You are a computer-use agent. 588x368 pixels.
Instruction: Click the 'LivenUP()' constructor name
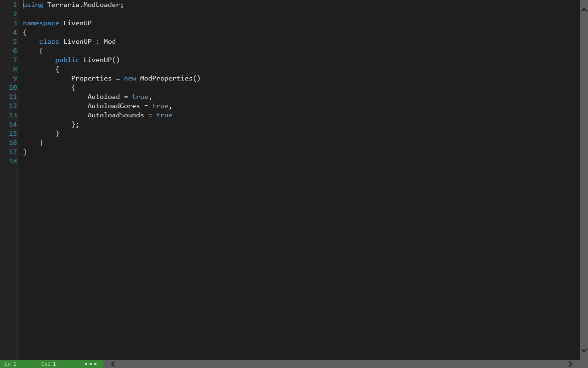[102, 60]
